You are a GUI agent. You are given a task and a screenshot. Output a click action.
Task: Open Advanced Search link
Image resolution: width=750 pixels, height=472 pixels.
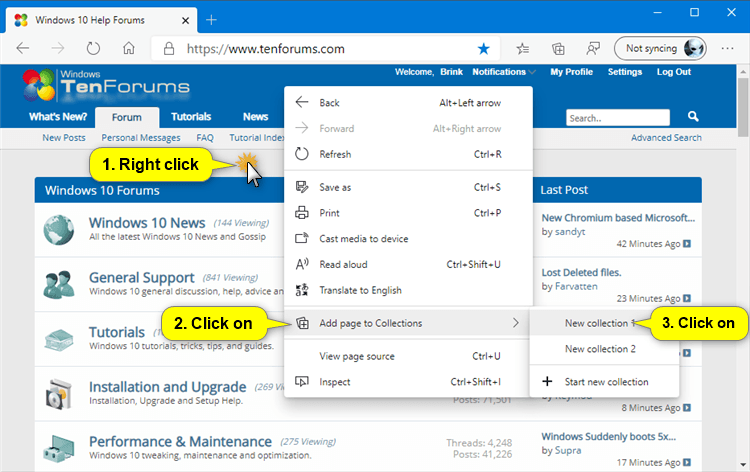666,138
